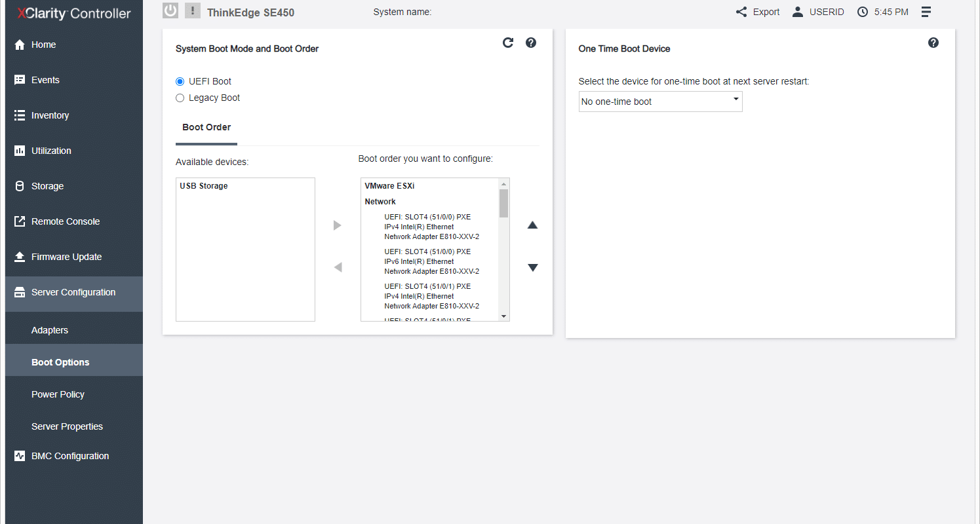The image size is (980, 524).
Task: Select Network entry in boot order list
Action: click(x=380, y=202)
